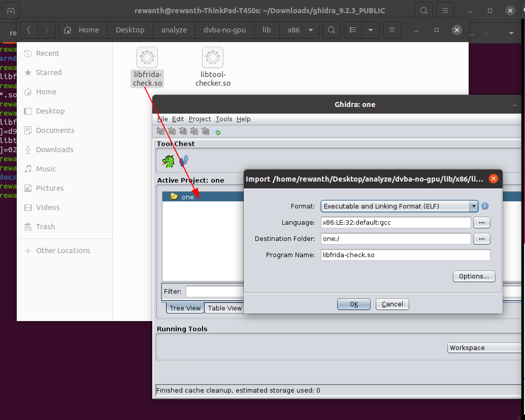Screen dimensions: 525x420
Task: Open Documents in the Files sidebar
Action: click(64, 130)
